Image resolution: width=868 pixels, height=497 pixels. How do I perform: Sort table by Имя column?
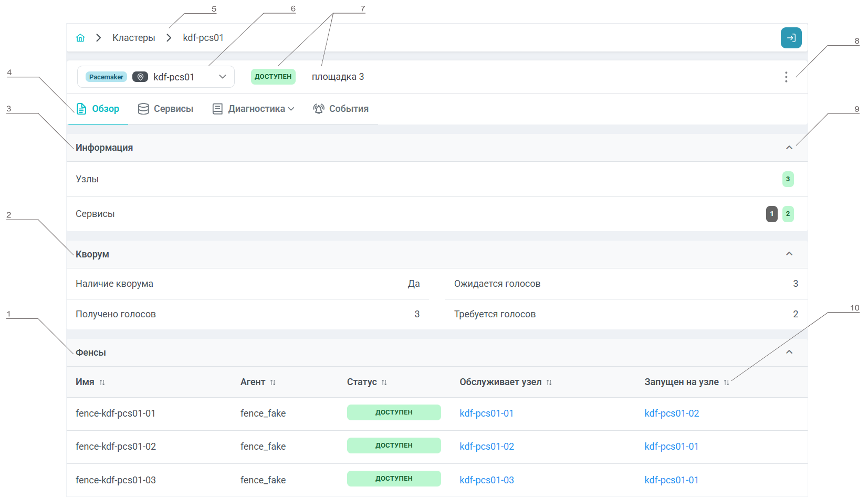click(102, 382)
